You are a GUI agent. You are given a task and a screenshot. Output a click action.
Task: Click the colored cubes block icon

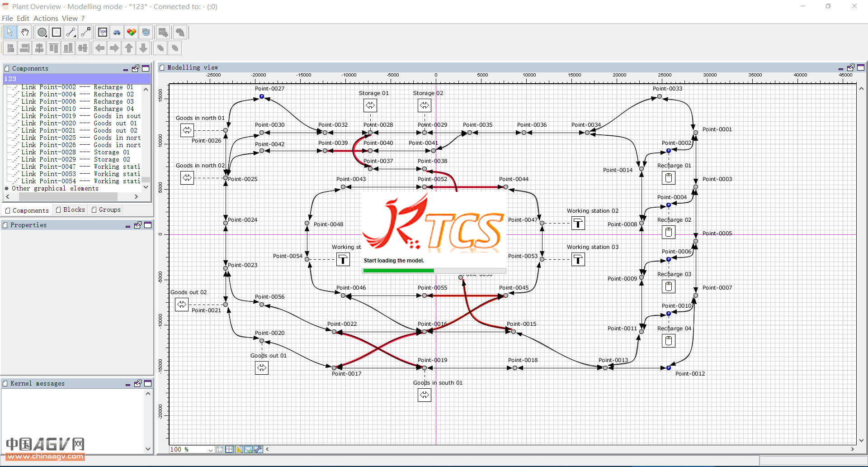click(132, 32)
